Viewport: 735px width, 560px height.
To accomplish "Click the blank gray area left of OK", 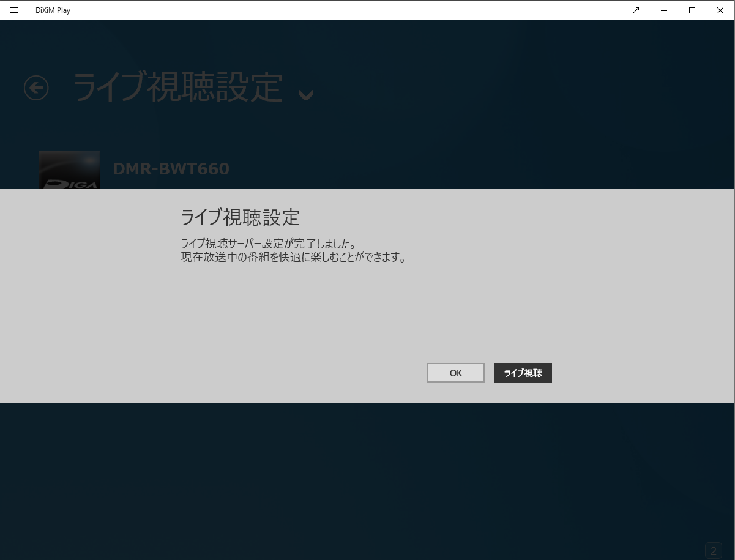I will click(x=275, y=373).
